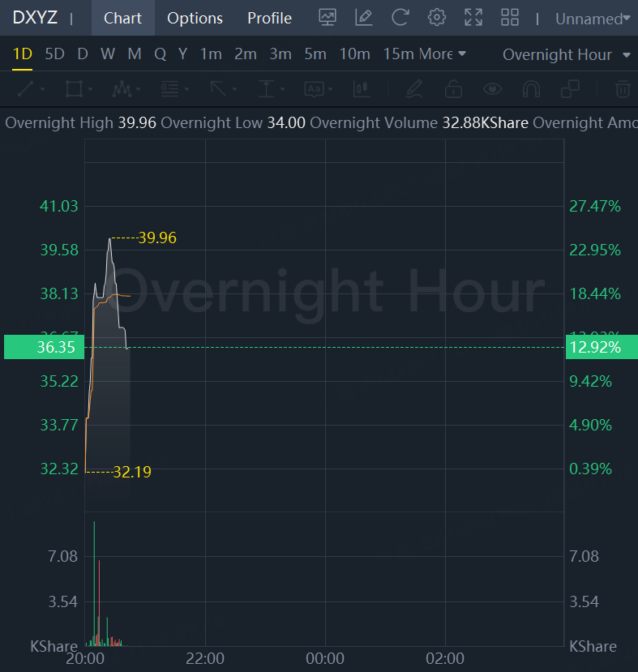Switch to the Chart tab
Image resolution: width=638 pixels, height=672 pixels.
123,18
